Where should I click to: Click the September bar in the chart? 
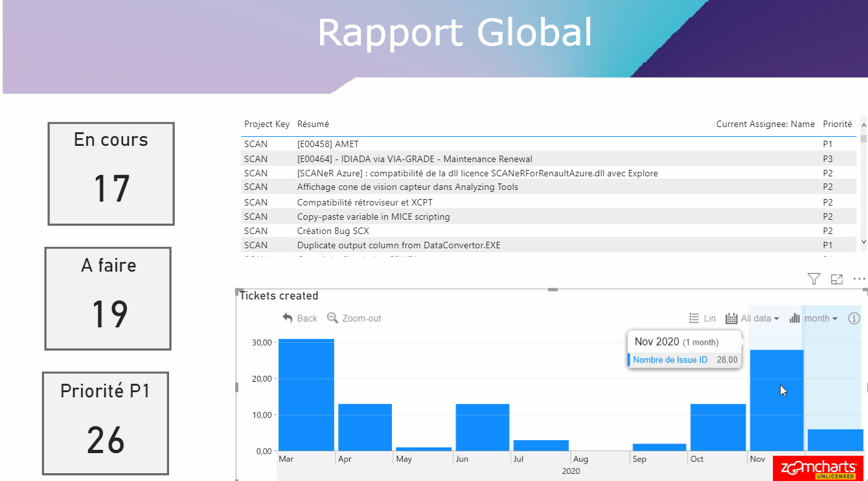[x=659, y=447]
